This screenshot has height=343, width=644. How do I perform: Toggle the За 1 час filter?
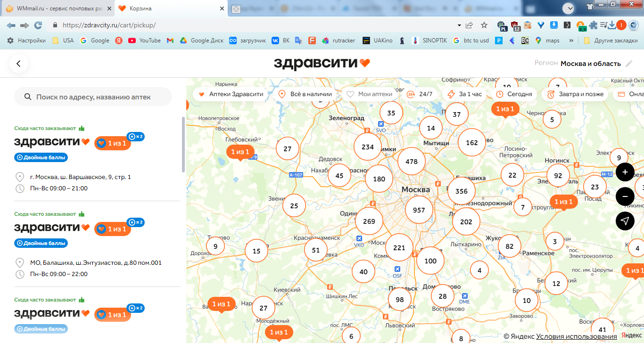464,94
